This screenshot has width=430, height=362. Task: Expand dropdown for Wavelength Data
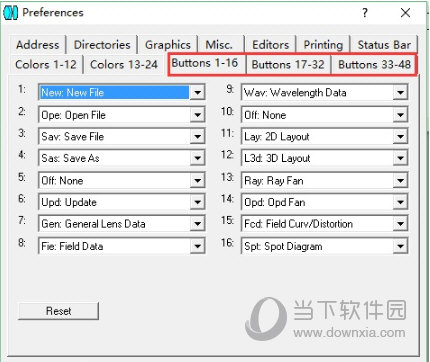tap(400, 92)
